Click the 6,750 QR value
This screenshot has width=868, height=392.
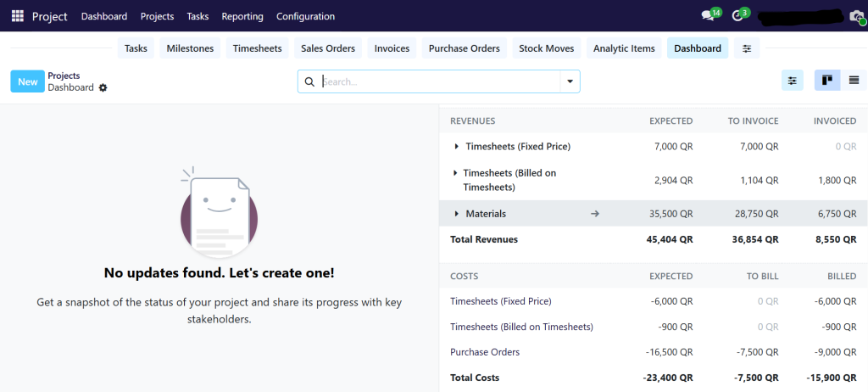(x=837, y=214)
